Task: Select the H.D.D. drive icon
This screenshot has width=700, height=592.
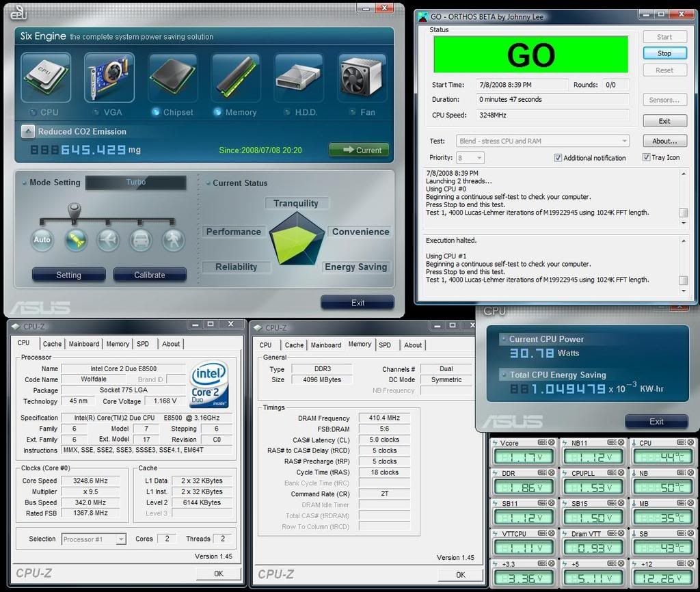Action: pyautogui.click(x=299, y=78)
